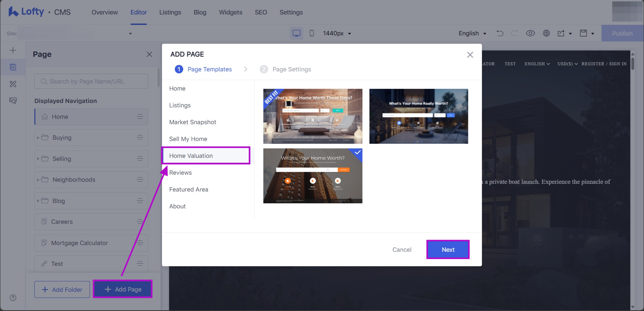Select the Home Valuation template category

point(206,156)
